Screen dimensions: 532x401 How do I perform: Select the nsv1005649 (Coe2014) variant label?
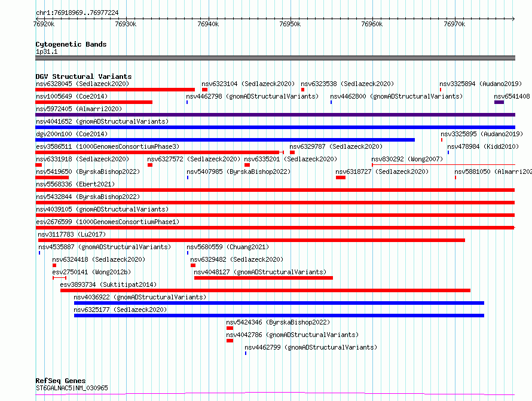(x=72, y=96)
